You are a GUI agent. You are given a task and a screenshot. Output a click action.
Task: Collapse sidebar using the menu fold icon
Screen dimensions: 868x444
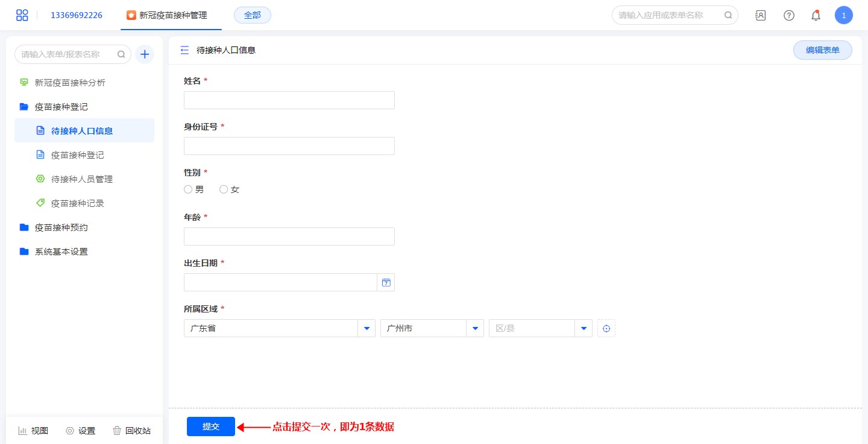184,50
